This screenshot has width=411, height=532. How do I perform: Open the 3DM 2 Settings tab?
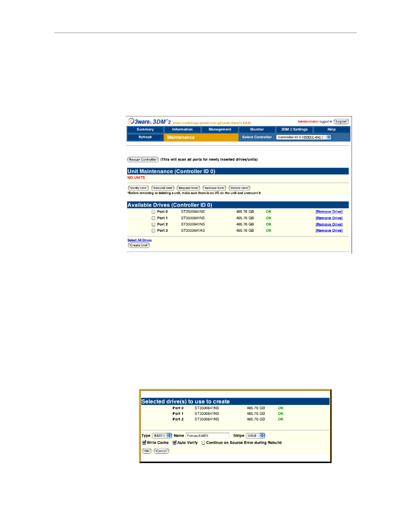click(294, 129)
